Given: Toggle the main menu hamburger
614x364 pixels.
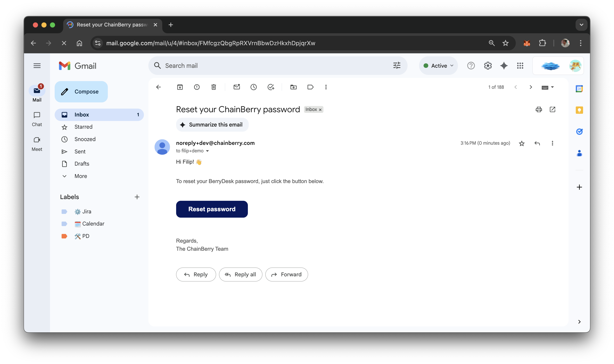Looking at the screenshot, I should tap(37, 66).
